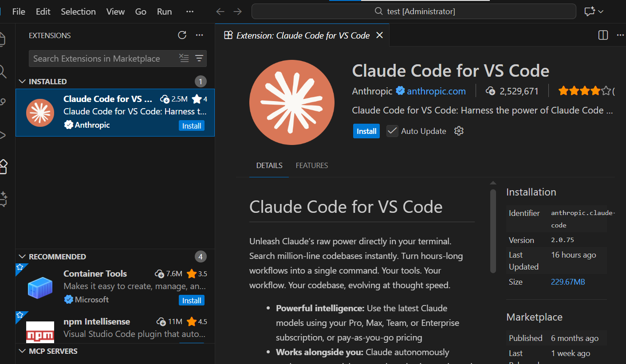Open Run and Debug activity bar icon
The image size is (626, 364).
3,135
